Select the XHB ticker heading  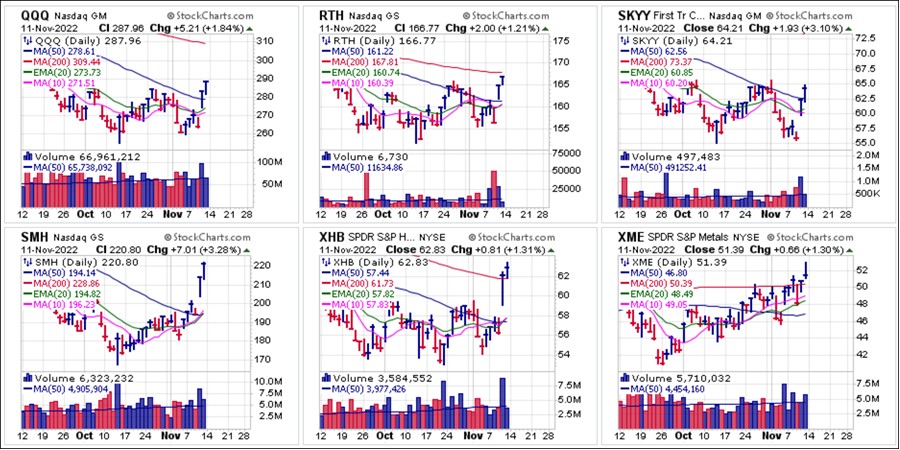coord(333,237)
